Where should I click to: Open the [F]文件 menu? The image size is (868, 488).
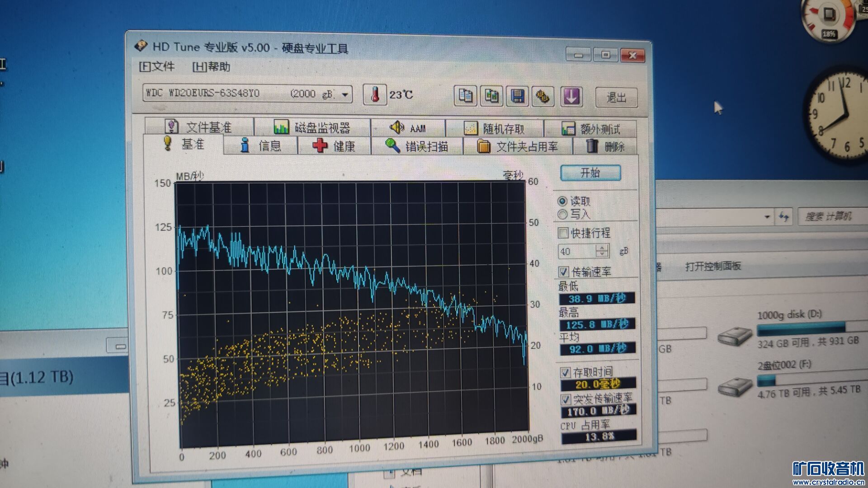[157, 66]
